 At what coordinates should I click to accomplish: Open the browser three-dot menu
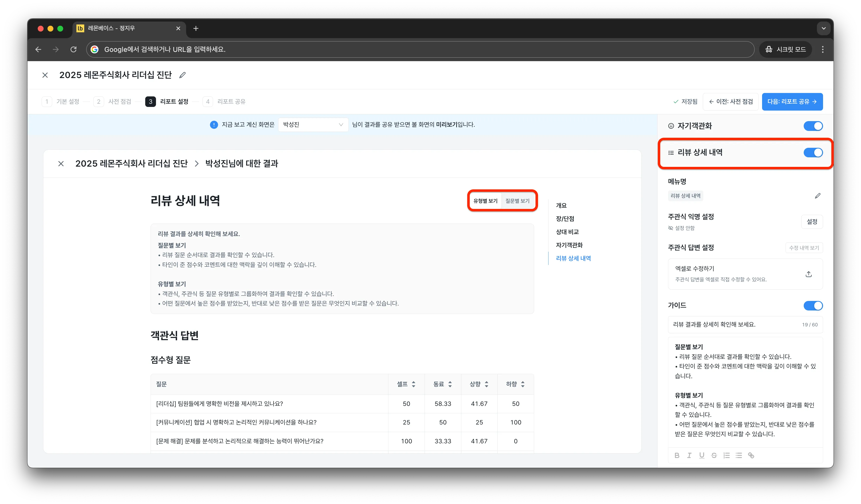click(x=822, y=49)
